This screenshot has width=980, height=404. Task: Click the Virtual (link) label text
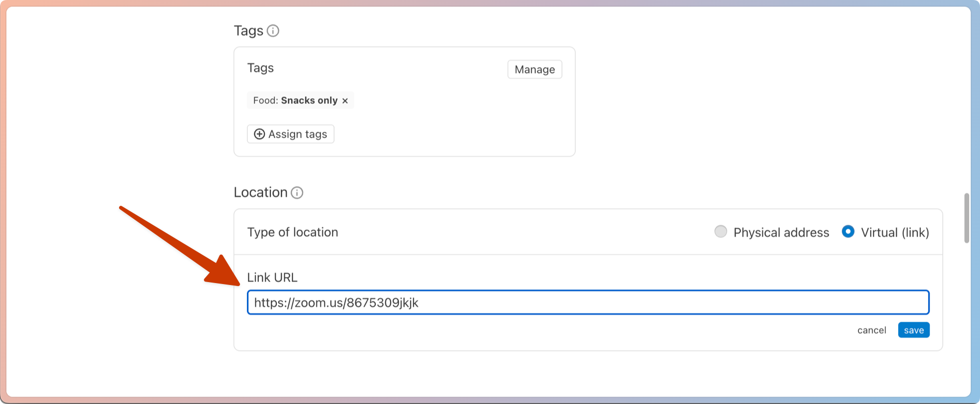tap(895, 233)
